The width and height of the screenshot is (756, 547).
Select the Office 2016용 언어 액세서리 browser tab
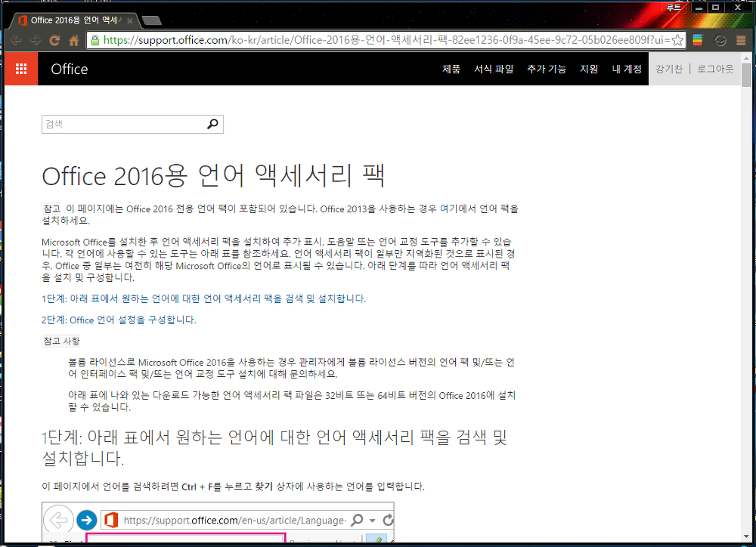[75, 20]
